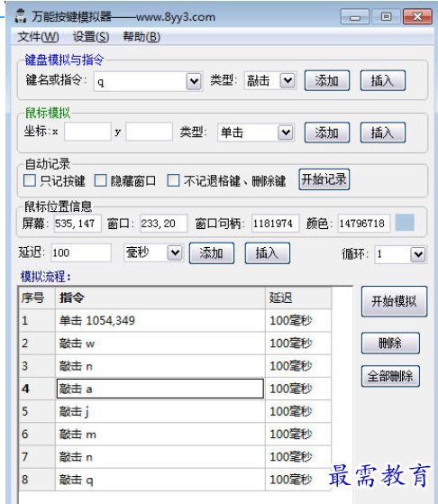Select row 8 敲击 q
438x504 pixels.
pos(175,480)
